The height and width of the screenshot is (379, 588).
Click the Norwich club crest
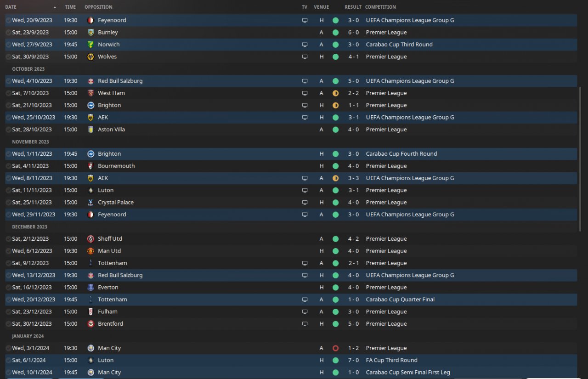pyautogui.click(x=90, y=45)
